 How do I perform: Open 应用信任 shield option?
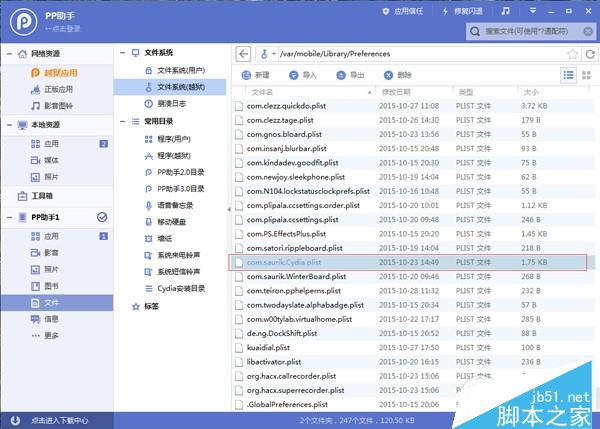403,11
